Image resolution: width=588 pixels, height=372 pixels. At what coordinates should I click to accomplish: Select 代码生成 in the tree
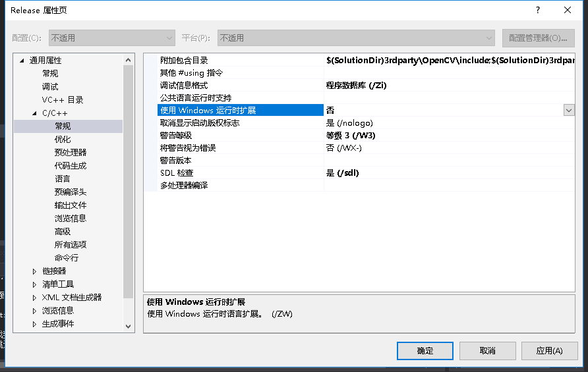[71, 165]
